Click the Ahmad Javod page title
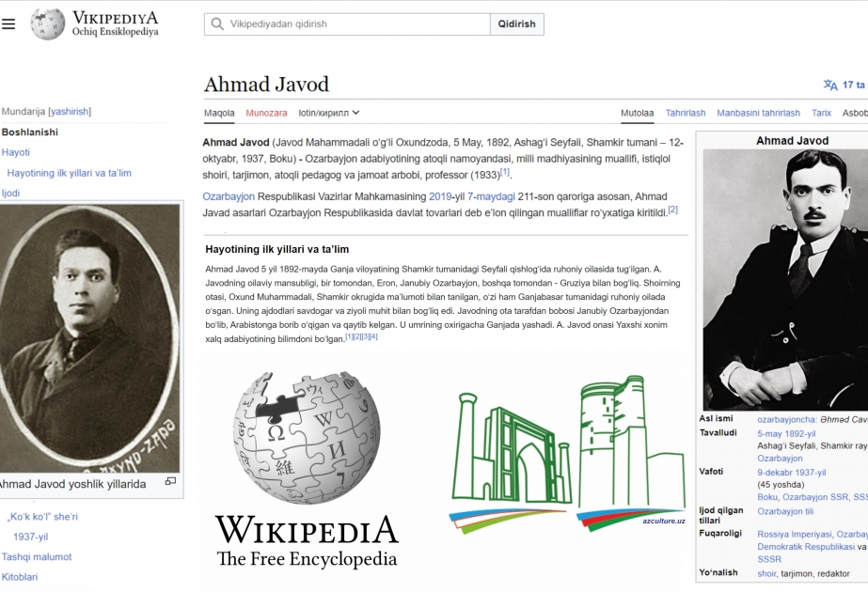 point(266,85)
